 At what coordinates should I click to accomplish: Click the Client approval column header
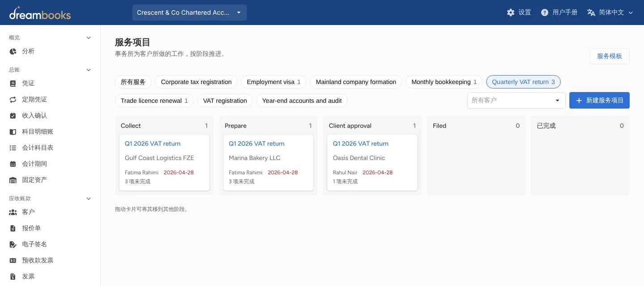click(x=350, y=126)
